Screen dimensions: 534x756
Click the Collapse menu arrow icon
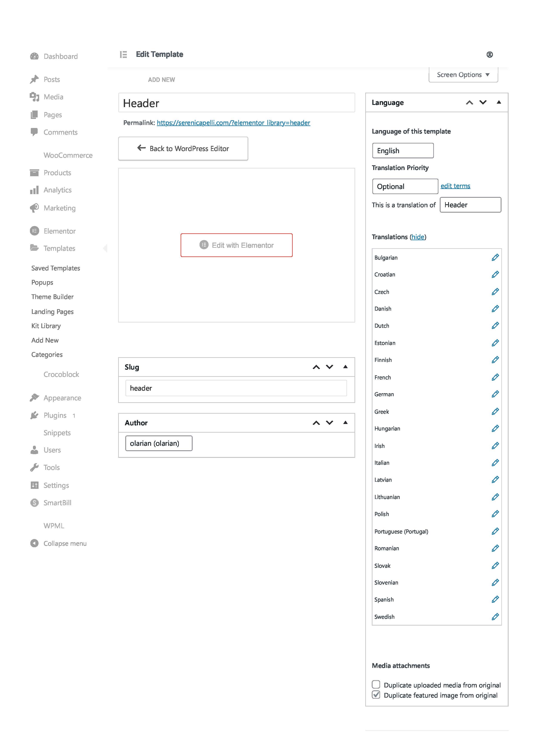tap(34, 543)
